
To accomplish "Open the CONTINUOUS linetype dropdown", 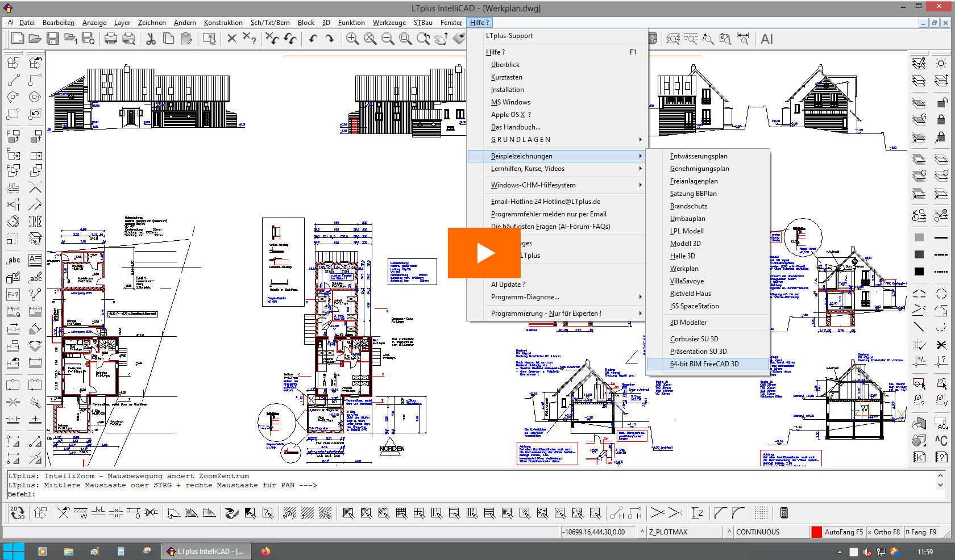I will 771,532.
